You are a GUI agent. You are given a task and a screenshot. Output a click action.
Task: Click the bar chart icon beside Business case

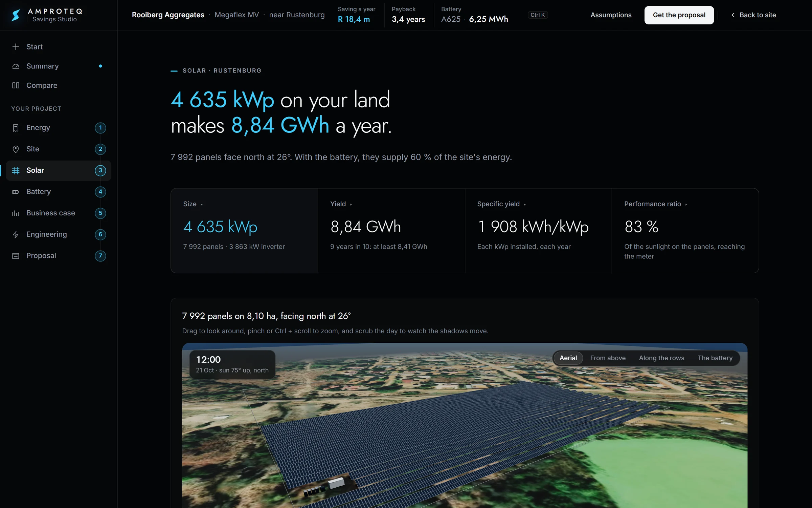16,213
